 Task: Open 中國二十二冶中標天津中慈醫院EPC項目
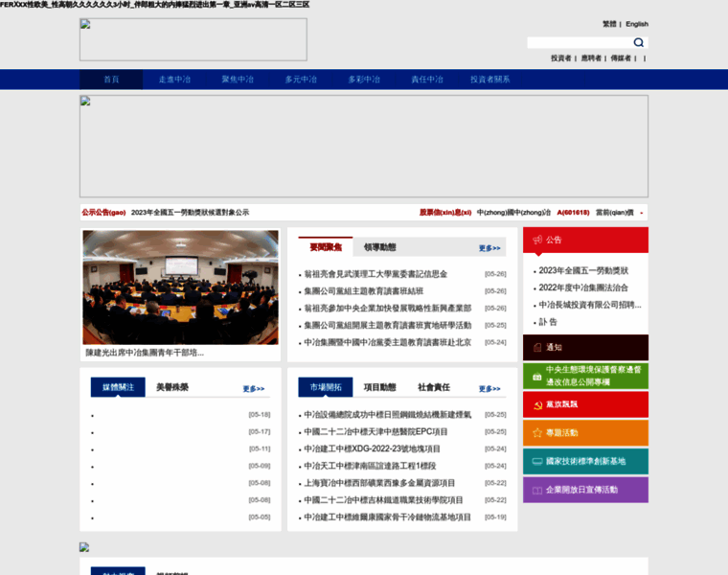(375, 432)
